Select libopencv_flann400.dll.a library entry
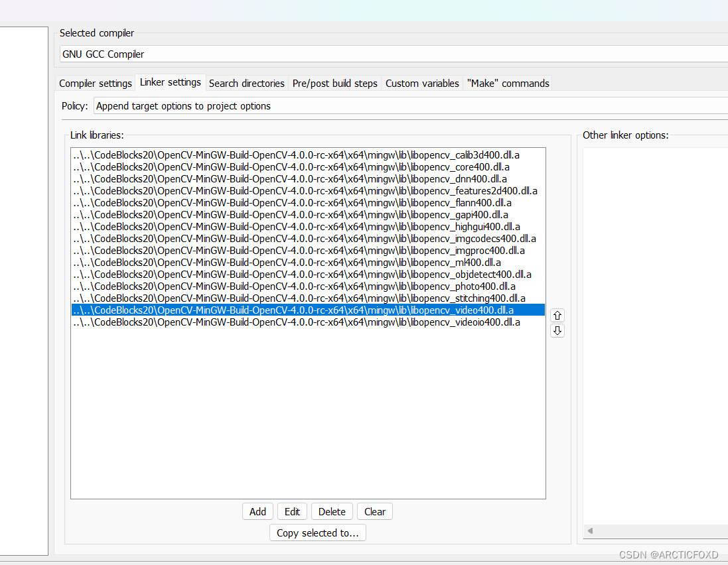 308,203
